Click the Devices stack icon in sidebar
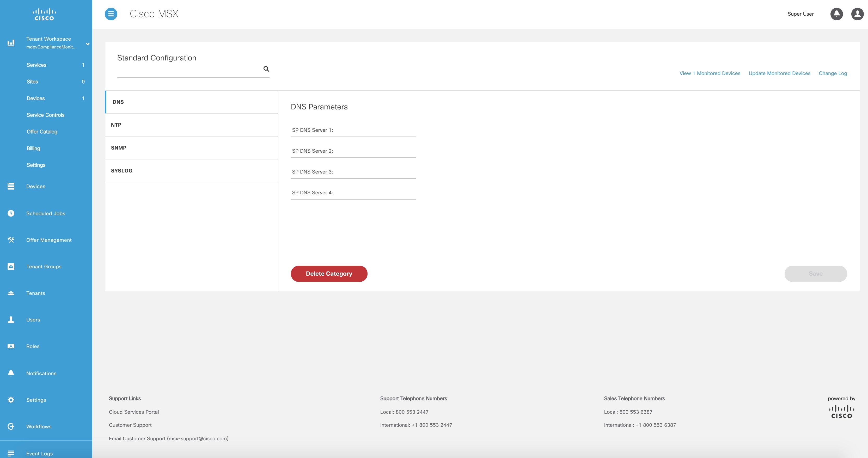 pyautogui.click(x=11, y=186)
